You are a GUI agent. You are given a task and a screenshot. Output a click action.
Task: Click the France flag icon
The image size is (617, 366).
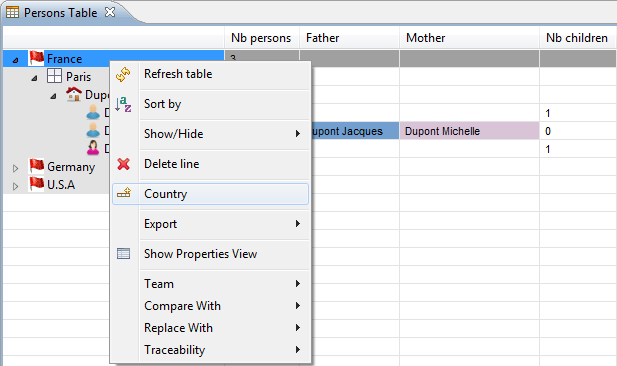point(37,58)
